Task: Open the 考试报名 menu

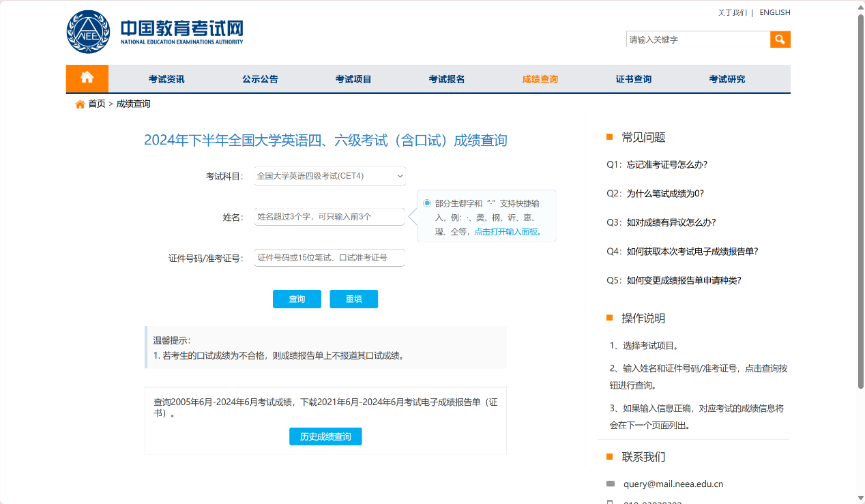Action: [x=447, y=79]
